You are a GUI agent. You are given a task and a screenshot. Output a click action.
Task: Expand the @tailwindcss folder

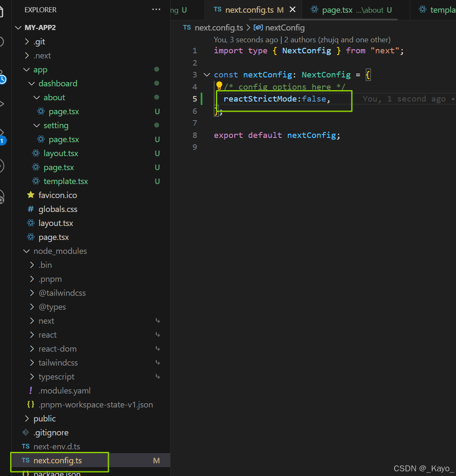point(32,293)
